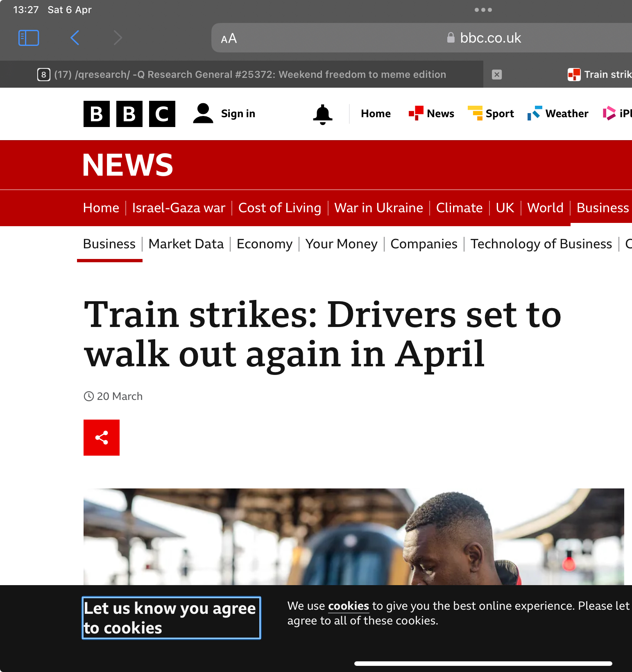Screen dimensions: 632x672
Task: Select UK in news navigation
Action: click(x=505, y=208)
